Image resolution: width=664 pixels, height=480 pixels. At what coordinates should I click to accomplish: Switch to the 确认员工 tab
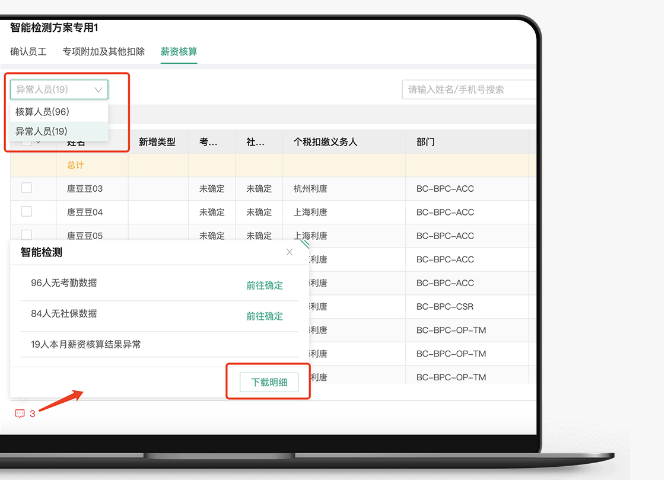pos(28,51)
